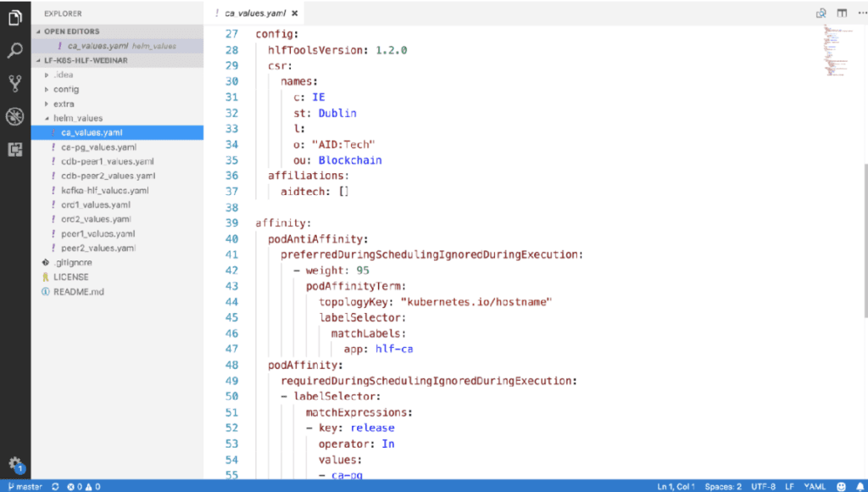Expand the extra folder
This screenshot has height=492, width=868.
coord(64,103)
